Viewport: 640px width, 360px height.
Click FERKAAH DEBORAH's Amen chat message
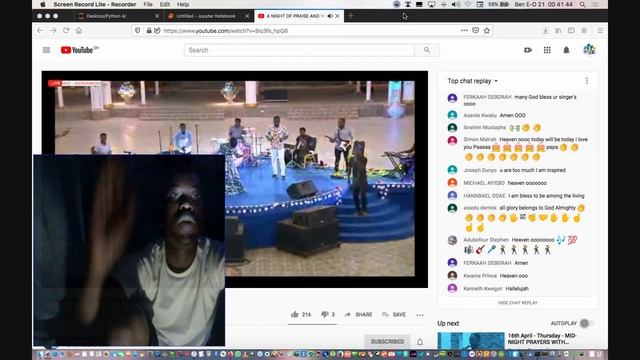[x=496, y=263]
